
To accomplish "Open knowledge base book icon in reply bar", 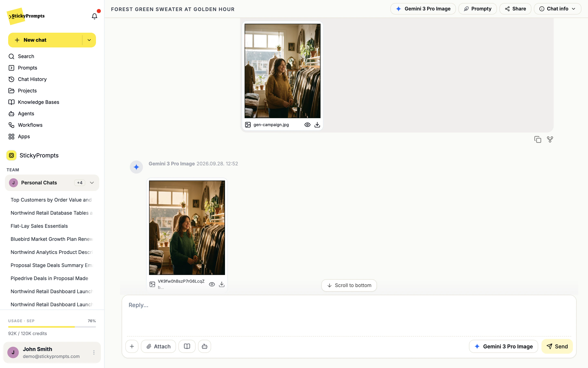I will click(x=187, y=346).
